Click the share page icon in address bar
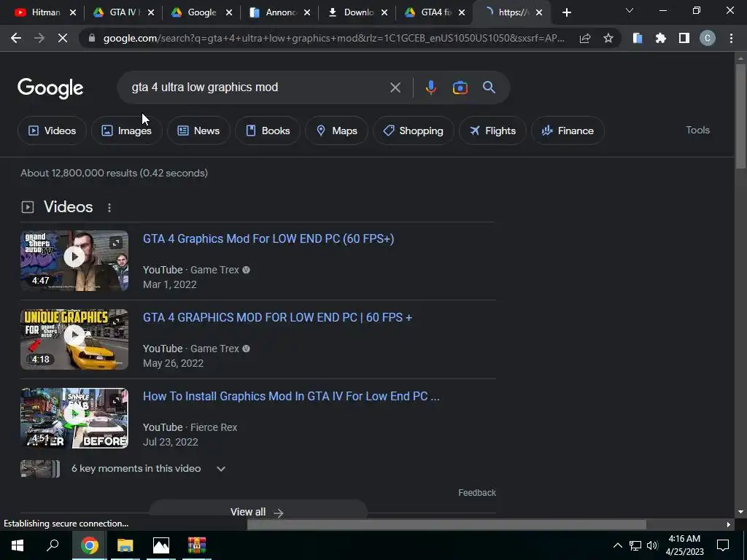747x560 pixels. click(585, 38)
